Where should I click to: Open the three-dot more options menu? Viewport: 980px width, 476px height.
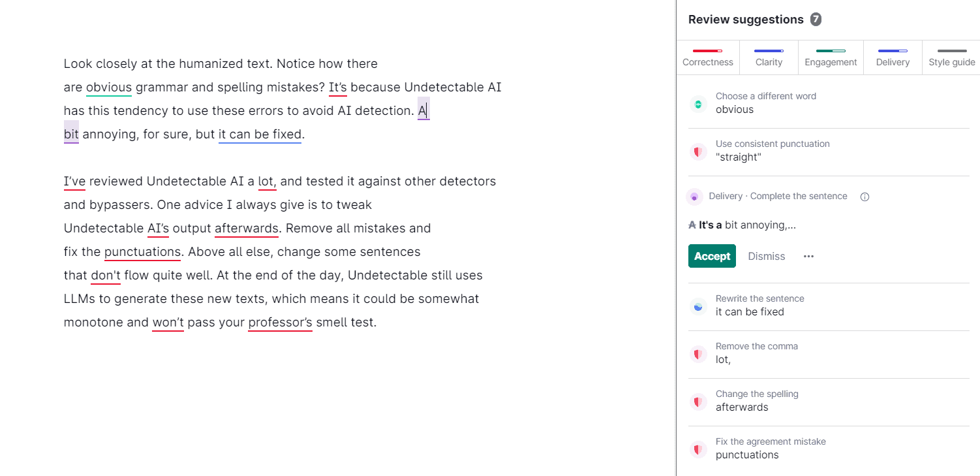(808, 257)
